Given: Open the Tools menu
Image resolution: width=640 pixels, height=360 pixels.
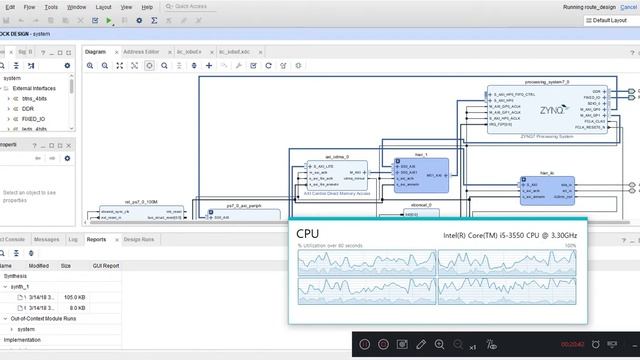Looking at the screenshot, I should coord(51,7).
